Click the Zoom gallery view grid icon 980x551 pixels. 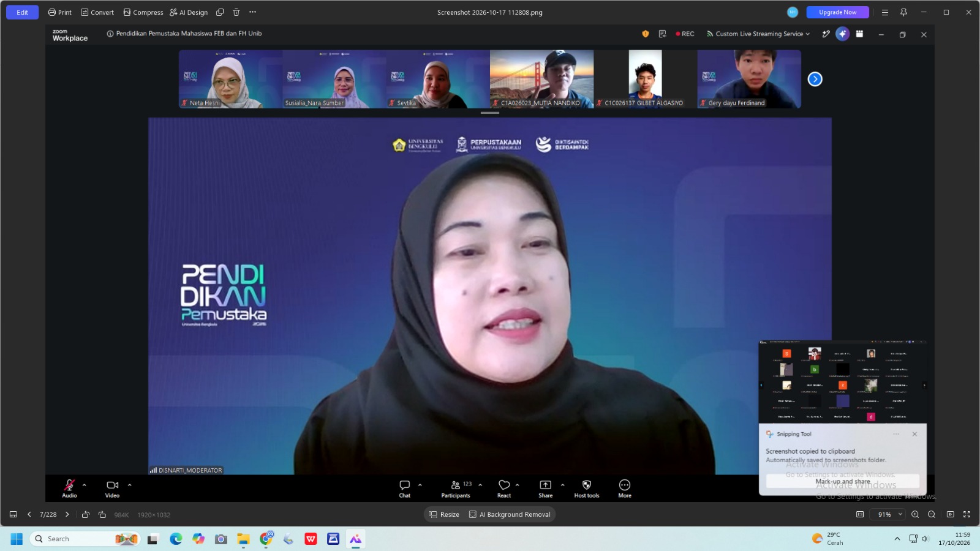[859, 34]
